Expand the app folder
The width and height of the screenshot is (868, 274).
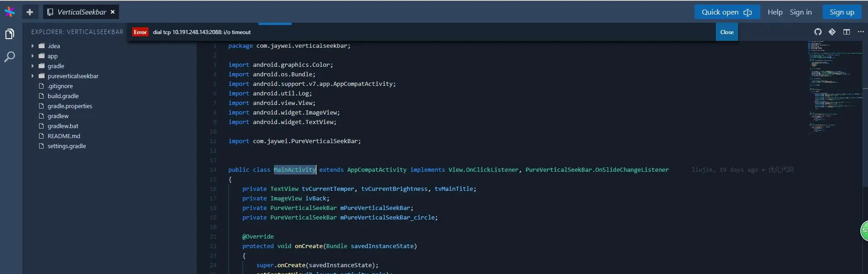coord(32,56)
